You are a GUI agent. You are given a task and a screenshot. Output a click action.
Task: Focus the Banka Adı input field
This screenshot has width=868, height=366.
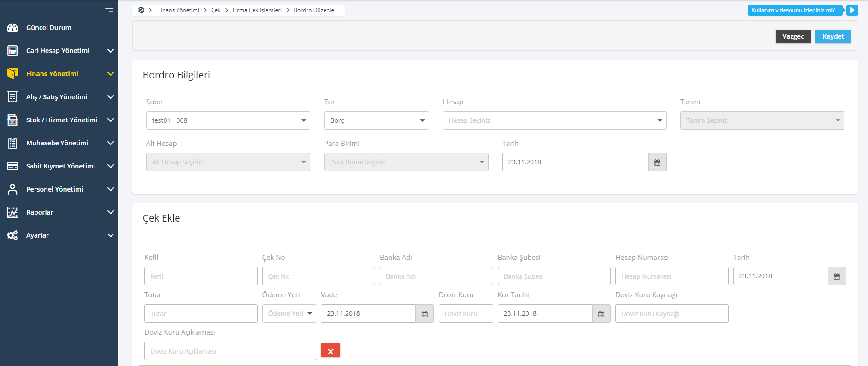437,276
